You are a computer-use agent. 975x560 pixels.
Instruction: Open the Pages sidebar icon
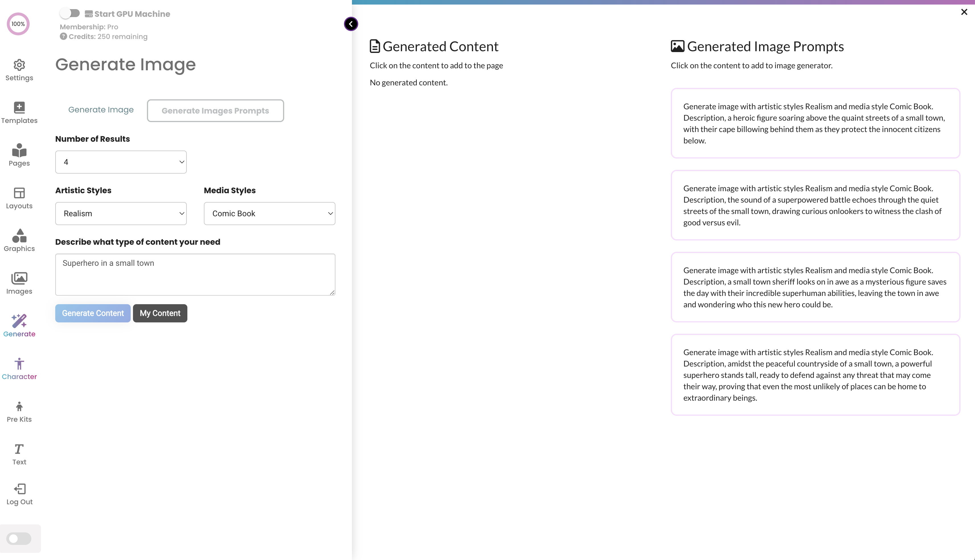click(19, 150)
